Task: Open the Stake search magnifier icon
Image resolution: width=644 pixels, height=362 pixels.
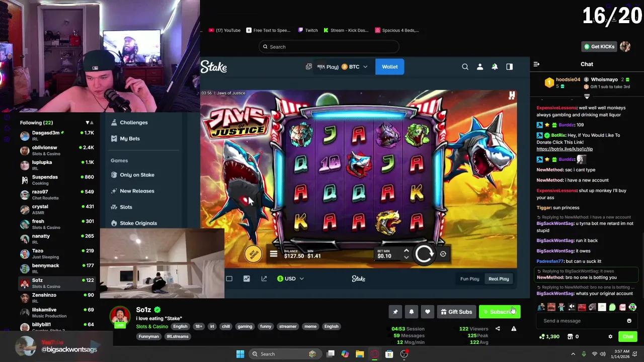Action: pos(465,66)
